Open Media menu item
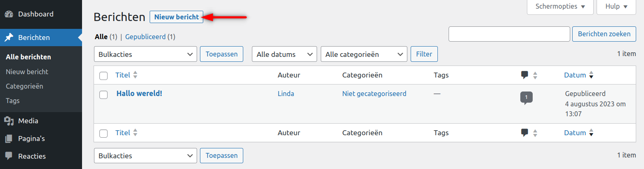Screen dimensions: 644x169 (x=41, y=121)
